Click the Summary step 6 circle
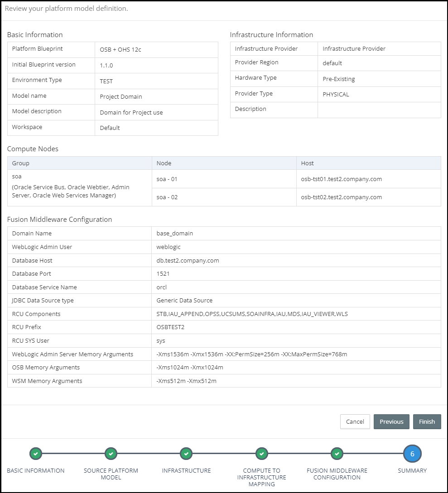The width and height of the screenshot is (448, 493). coord(412,454)
